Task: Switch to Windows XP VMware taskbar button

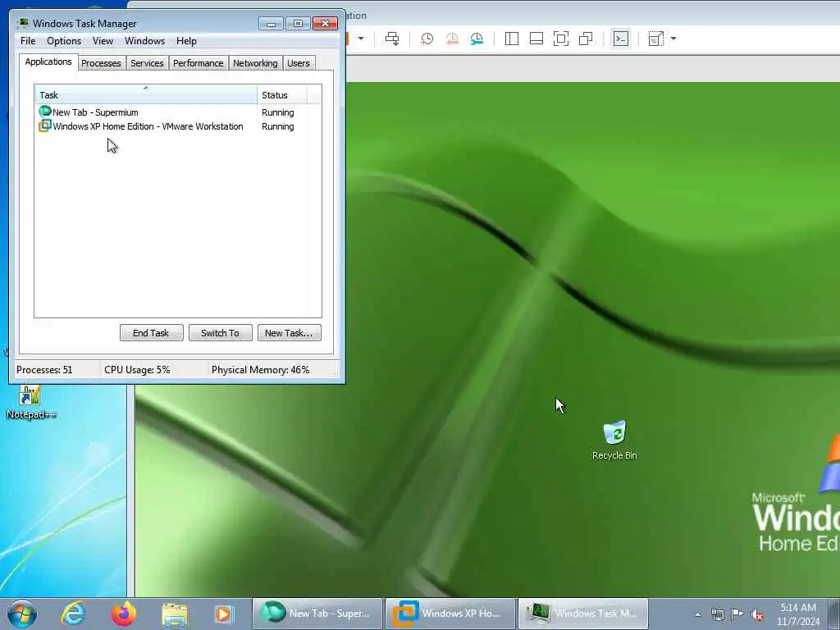Action: pos(450,614)
